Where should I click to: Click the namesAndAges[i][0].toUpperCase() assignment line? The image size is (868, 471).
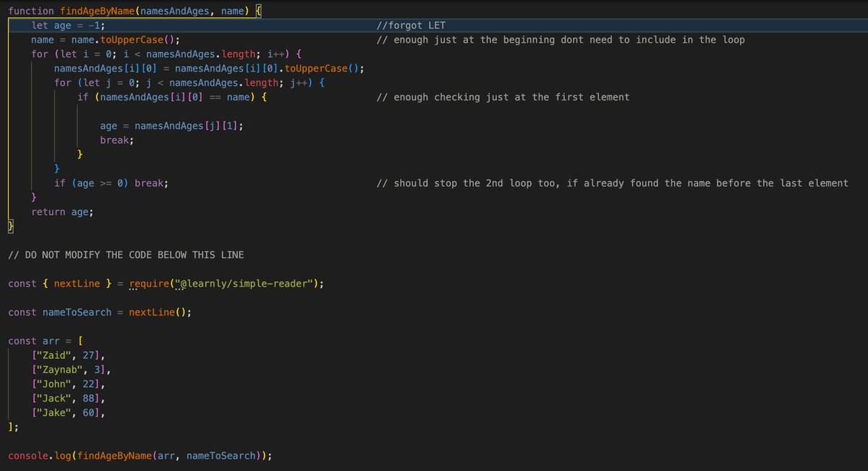tap(209, 69)
